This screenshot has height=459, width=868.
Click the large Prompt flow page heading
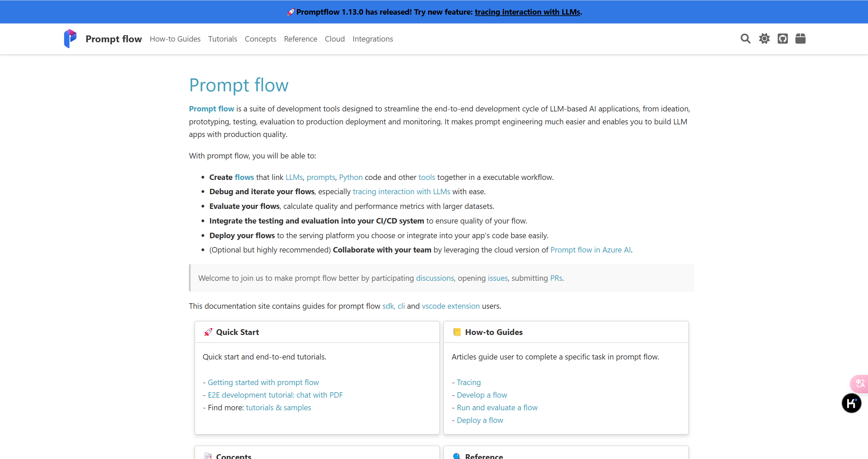[239, 85]
